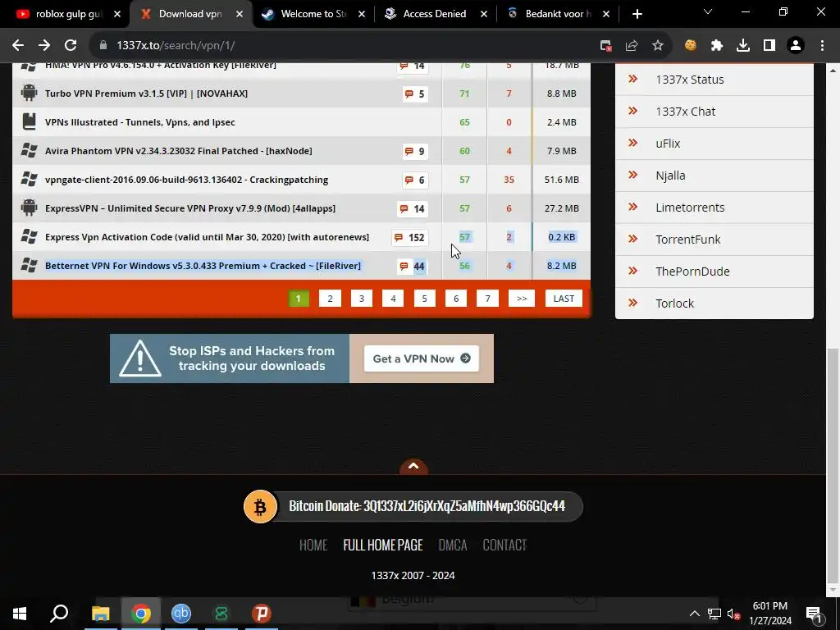Click the scroll-to-top arrow button

coord(413,467)
